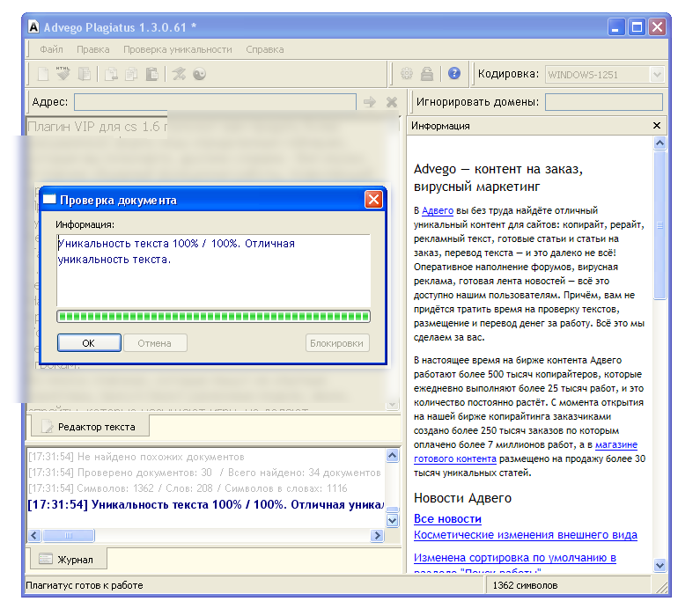Click log line 'Проверено документов: 30'

(204, 473)
